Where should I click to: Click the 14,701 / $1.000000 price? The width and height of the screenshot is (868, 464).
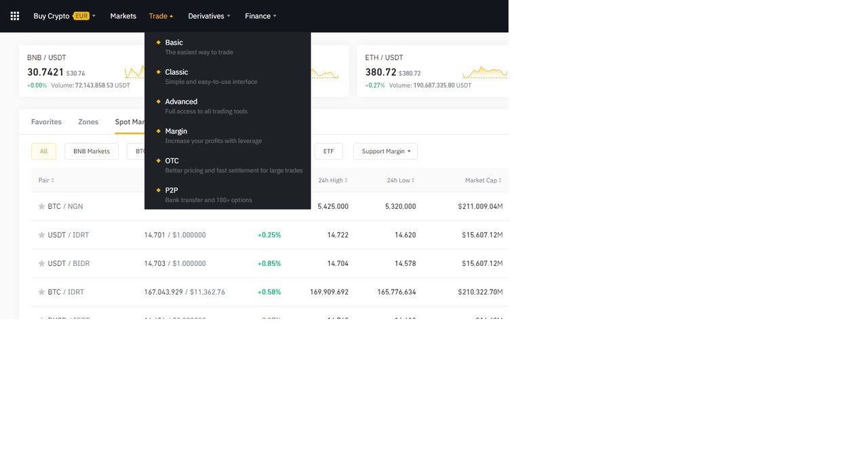point(175,235)
